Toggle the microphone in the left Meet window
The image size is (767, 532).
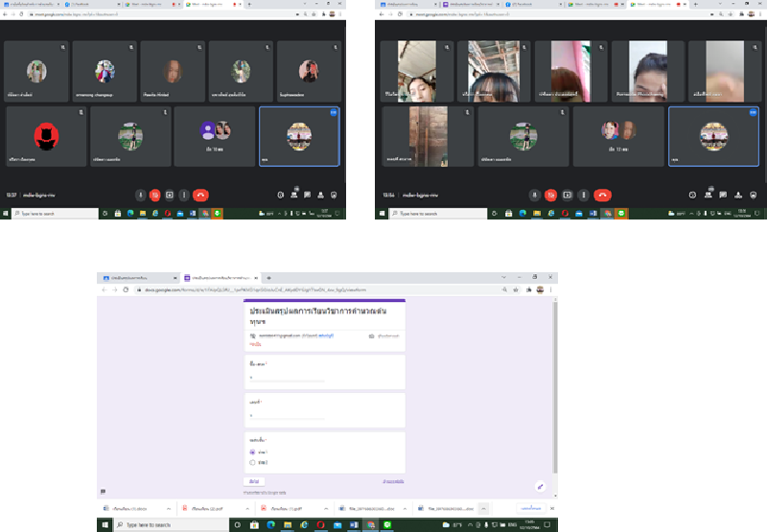click(x=140, y=195)
